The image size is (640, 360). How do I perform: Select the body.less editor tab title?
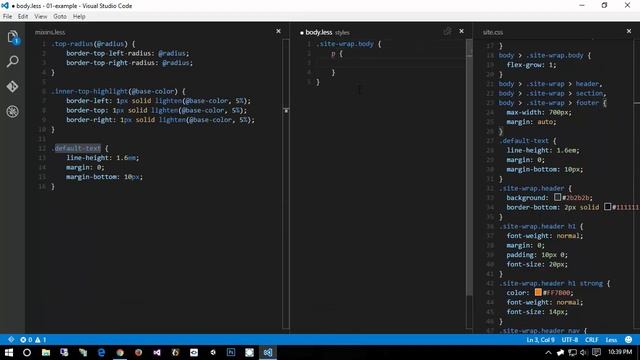tap(318, 32)
